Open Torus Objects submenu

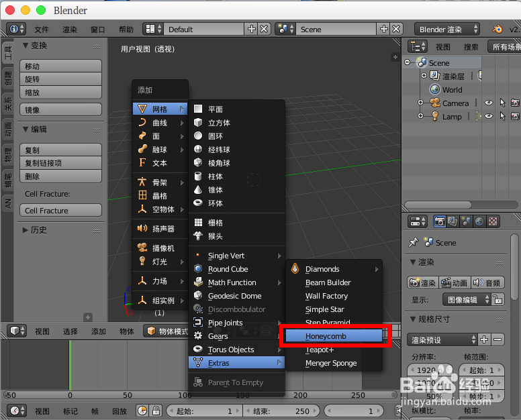pyautogui.click(x=236, y=350)
